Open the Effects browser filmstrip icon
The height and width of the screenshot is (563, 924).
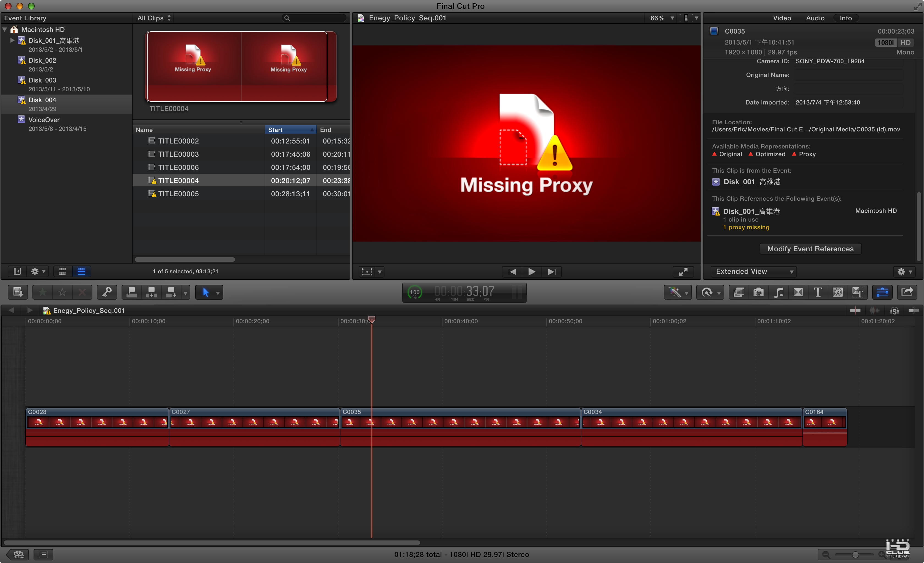738,292
